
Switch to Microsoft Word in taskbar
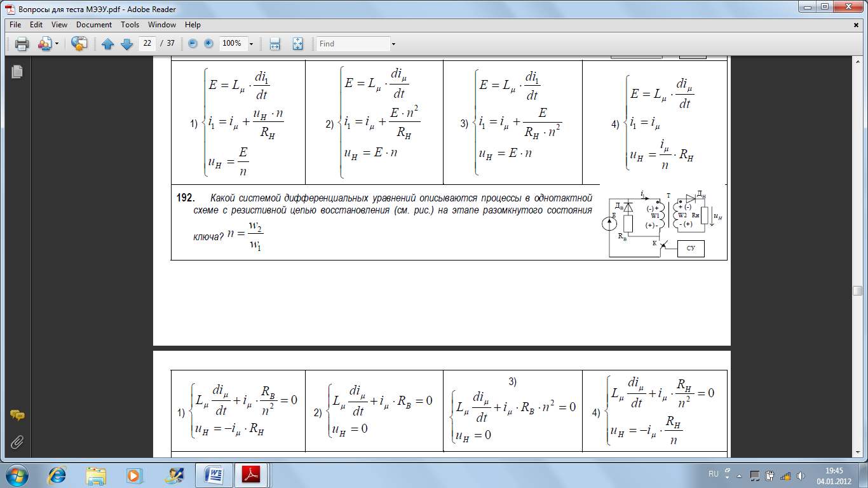click(x=214, y=475)
